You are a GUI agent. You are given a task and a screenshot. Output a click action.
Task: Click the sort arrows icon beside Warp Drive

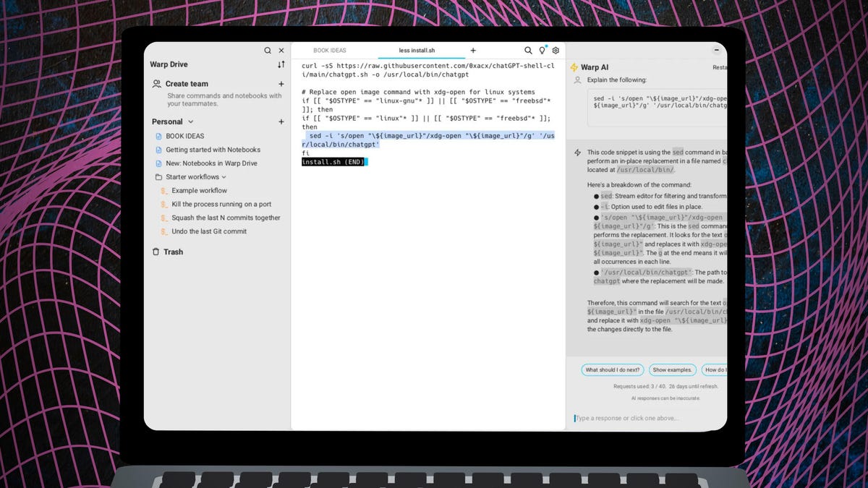[281, 64]
